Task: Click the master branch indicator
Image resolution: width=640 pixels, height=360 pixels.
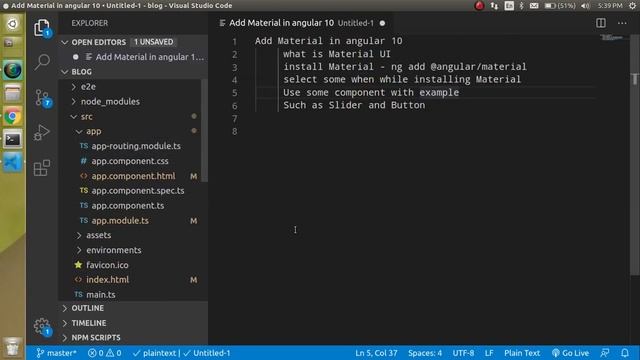Action: pyautogui.click(x=56, y=353)
